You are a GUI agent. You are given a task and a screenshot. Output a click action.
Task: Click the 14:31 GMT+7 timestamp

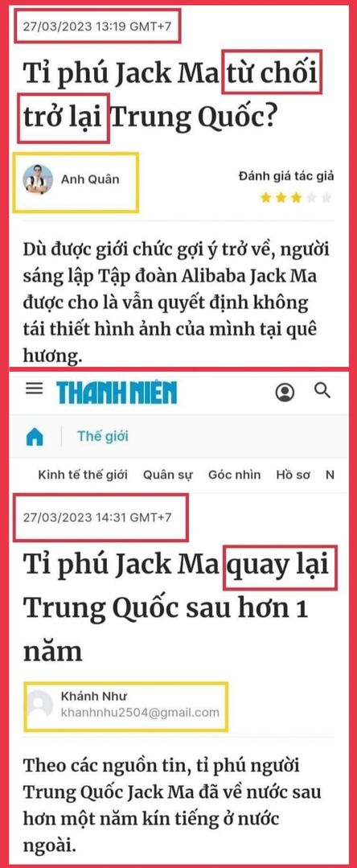point(97,517)
